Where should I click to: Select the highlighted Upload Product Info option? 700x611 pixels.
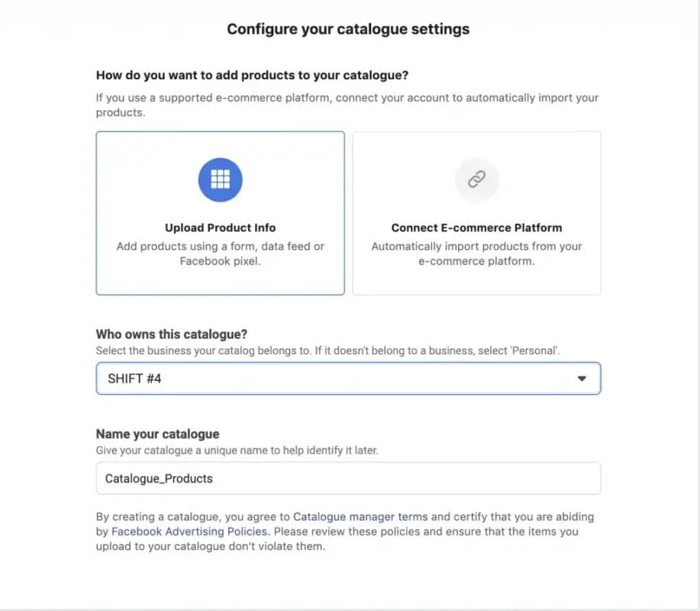coord(220,212)
